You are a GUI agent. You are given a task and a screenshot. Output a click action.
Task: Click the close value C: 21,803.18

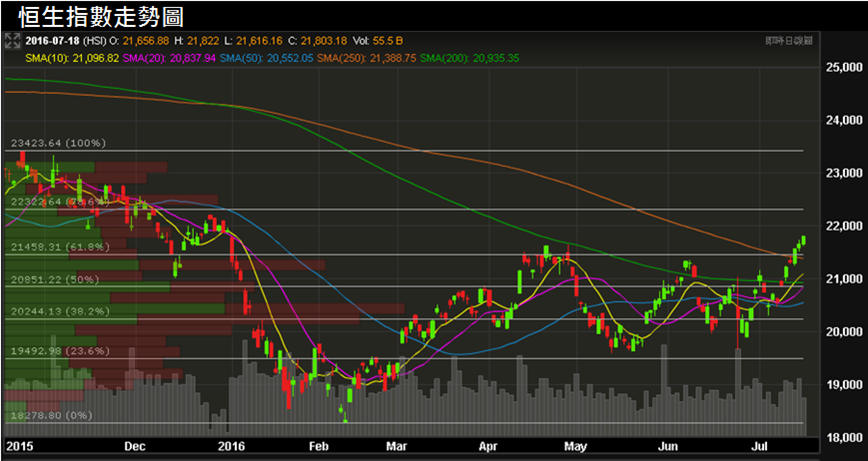pos(318,42)
